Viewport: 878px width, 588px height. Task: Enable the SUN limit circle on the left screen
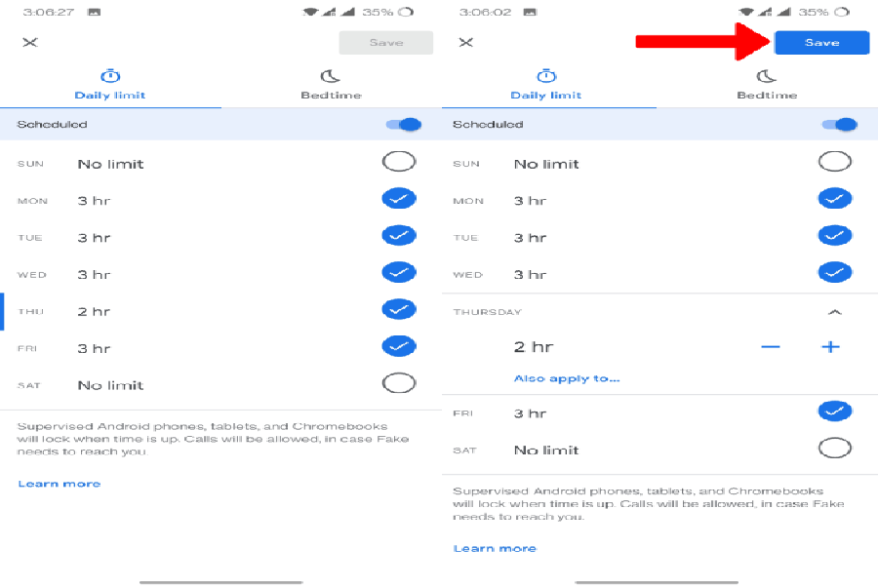(x=399, y=163)
